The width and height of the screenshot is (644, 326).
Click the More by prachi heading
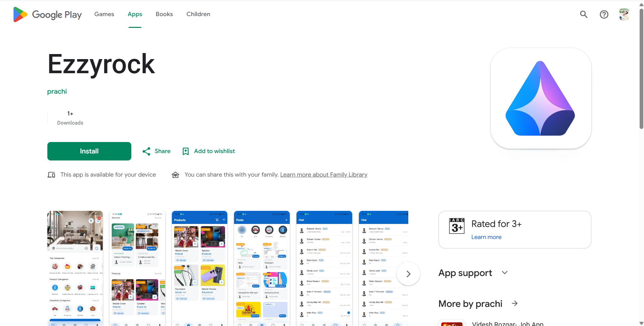coord(470,304)
